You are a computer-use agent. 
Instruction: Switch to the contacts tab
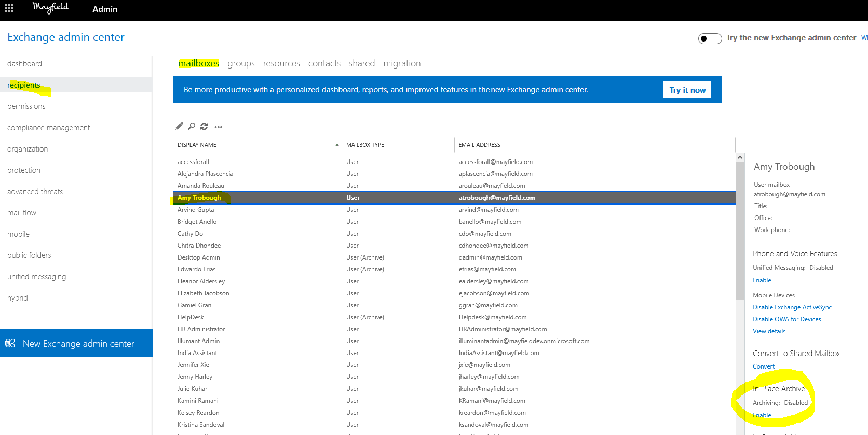pyautogui.click(x=324, y=63)
